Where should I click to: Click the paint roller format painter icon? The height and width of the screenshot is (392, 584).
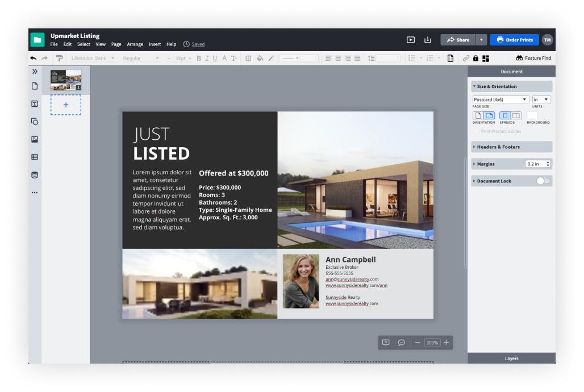[59, 58]
